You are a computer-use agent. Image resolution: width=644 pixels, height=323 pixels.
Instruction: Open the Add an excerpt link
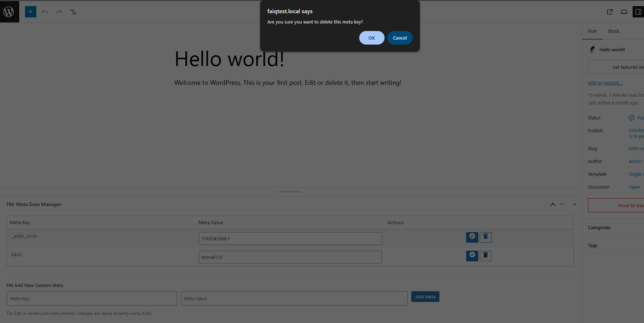tap(605, 82)
